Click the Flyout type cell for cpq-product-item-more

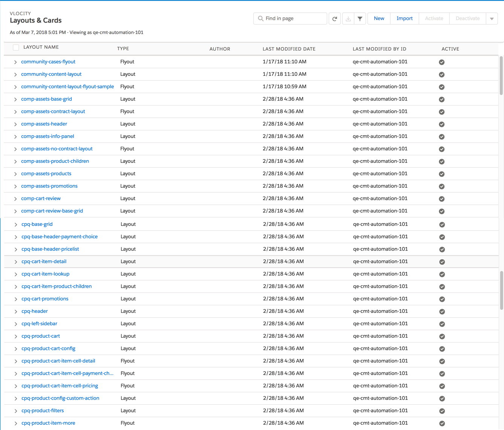coord(128,423)
